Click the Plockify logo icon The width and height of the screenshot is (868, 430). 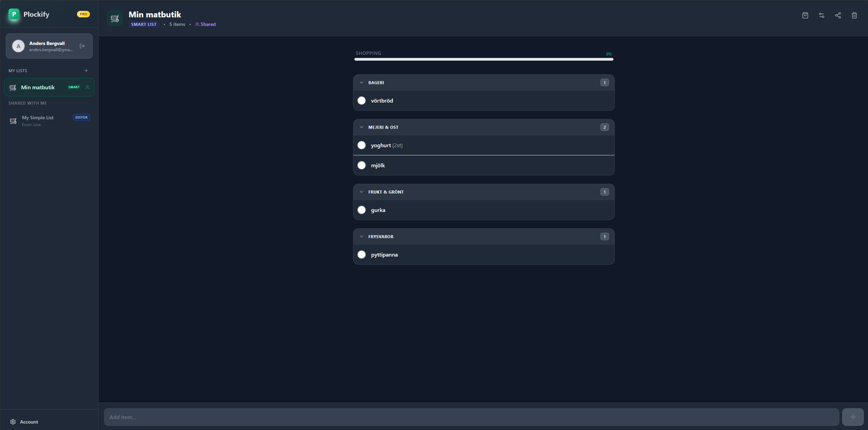[14, 14]
